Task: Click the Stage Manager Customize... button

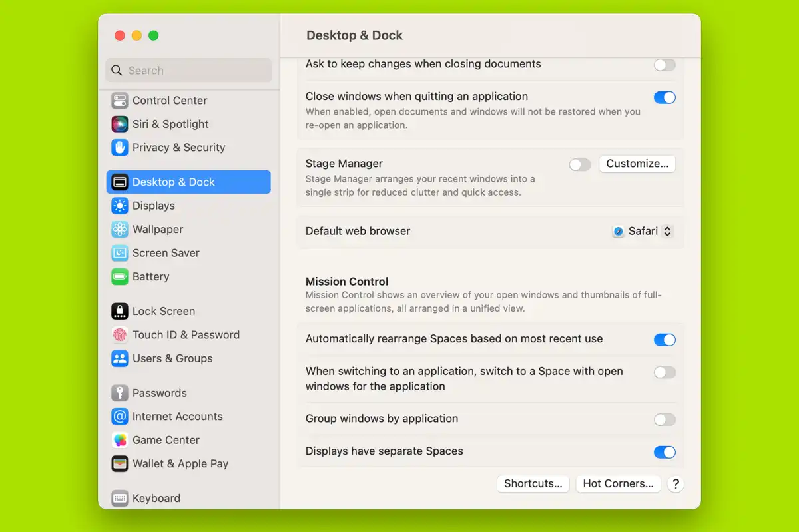Action: click(637, 164)
